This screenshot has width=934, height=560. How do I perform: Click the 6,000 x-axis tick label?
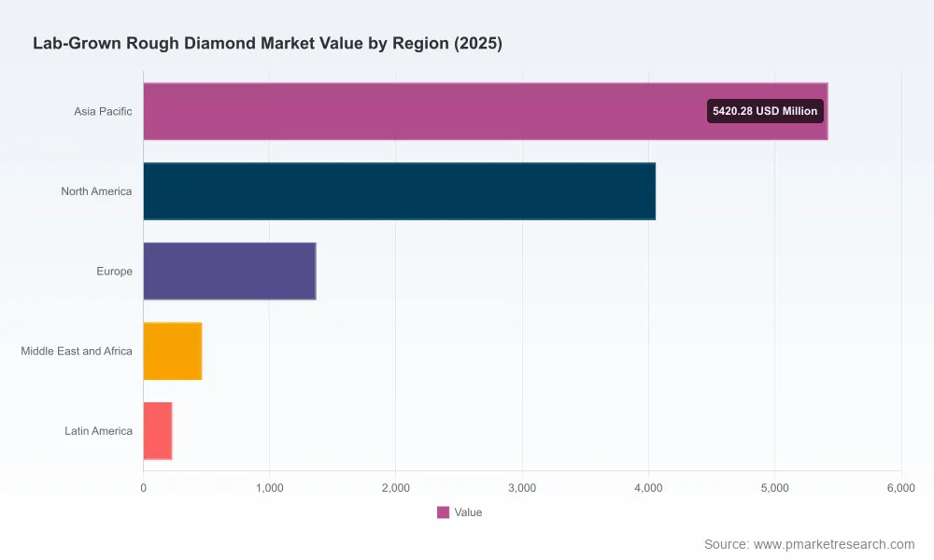(x=901, y=488)
